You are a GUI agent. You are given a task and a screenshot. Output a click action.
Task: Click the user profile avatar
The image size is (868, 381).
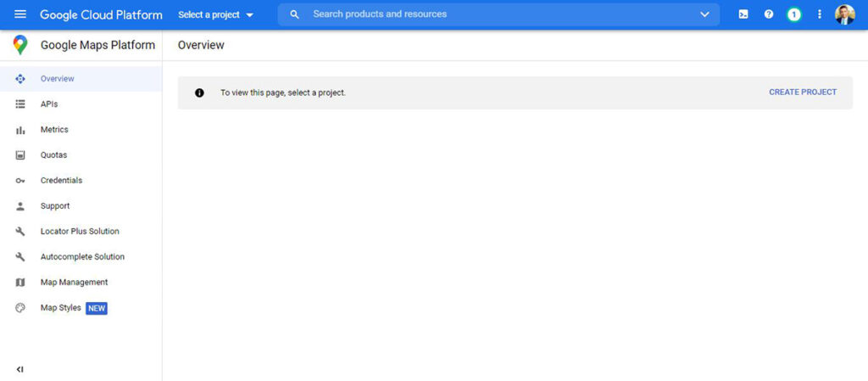point(844,14)
